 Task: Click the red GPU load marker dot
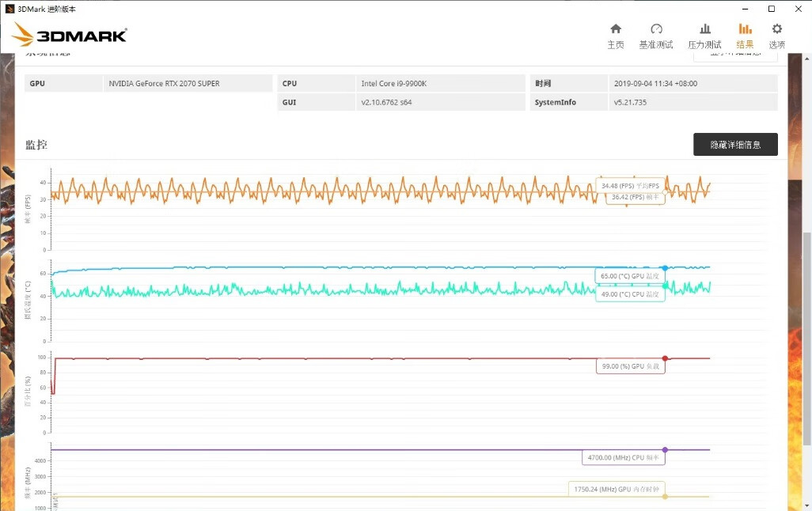pos(665,358)
